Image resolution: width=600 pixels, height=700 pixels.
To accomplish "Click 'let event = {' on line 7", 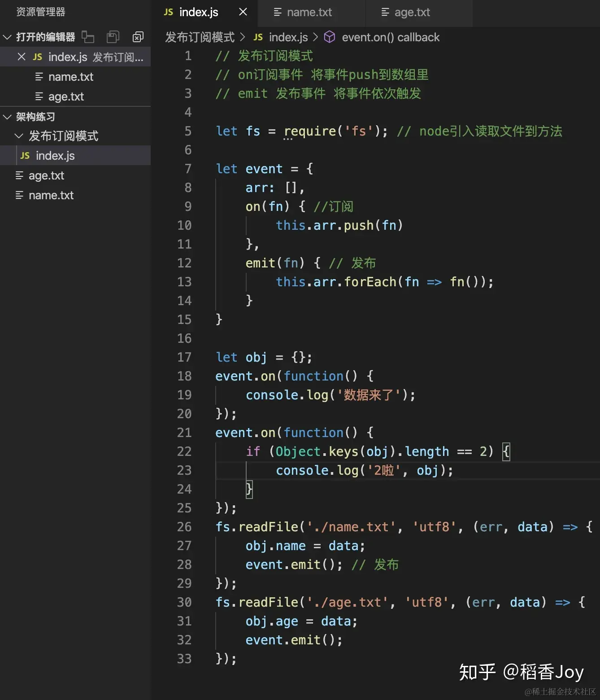I will tap(265, 169).
